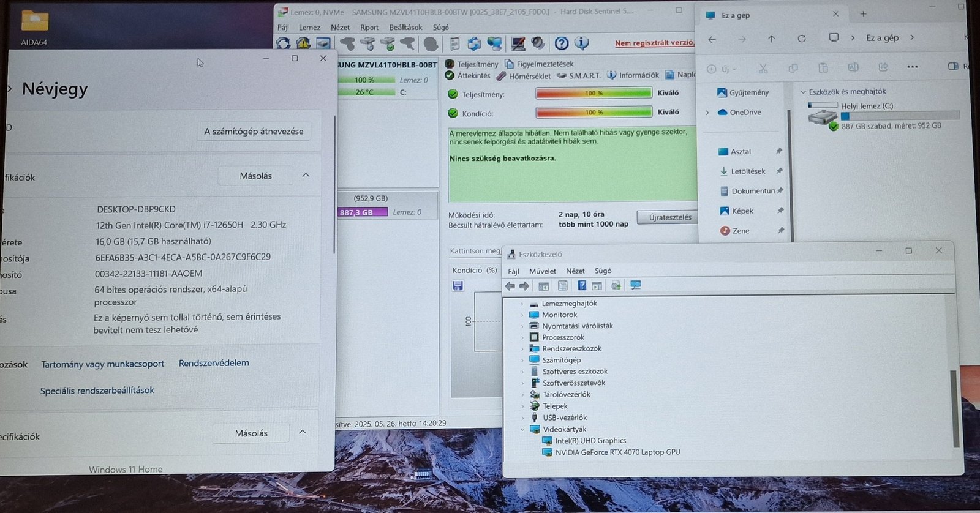Image resolution: width=980 pixels, height=513 pixels.
Task: Collapse the Videokártyák node in Eszközkezelő
Action: click(522, 429)
